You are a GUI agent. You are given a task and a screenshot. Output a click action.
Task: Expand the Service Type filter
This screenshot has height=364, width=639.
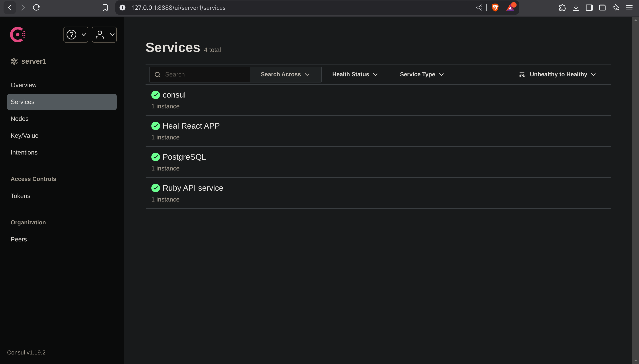coord(422,74)
